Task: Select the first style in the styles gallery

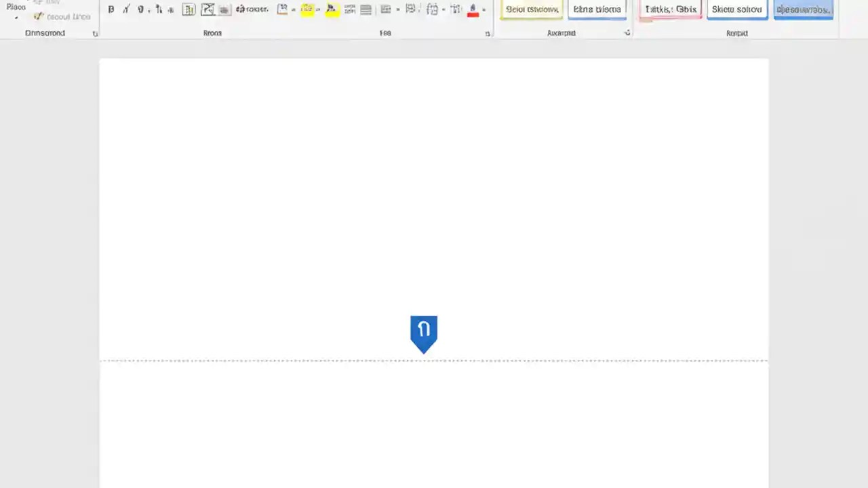Action: coord(532,9)
